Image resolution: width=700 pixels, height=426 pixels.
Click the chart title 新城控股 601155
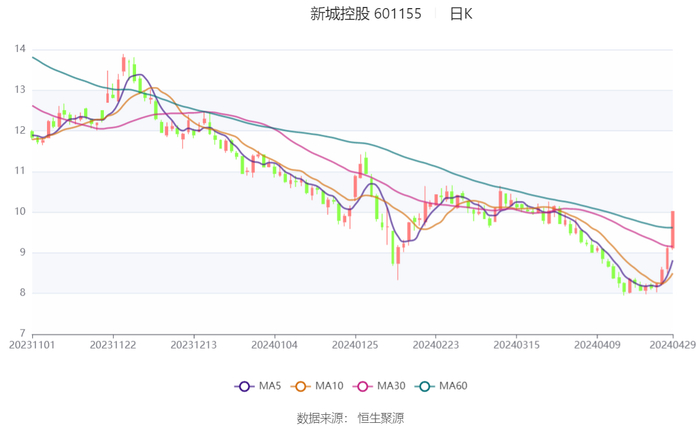click(x=365, y=14)
